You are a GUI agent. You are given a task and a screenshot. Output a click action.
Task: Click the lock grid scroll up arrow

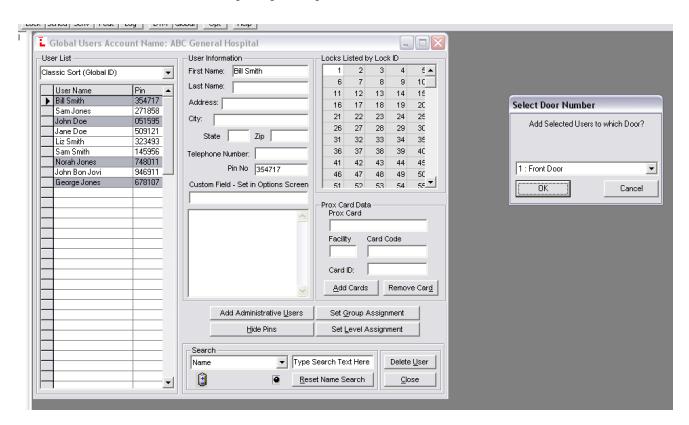tap(431, 70)
